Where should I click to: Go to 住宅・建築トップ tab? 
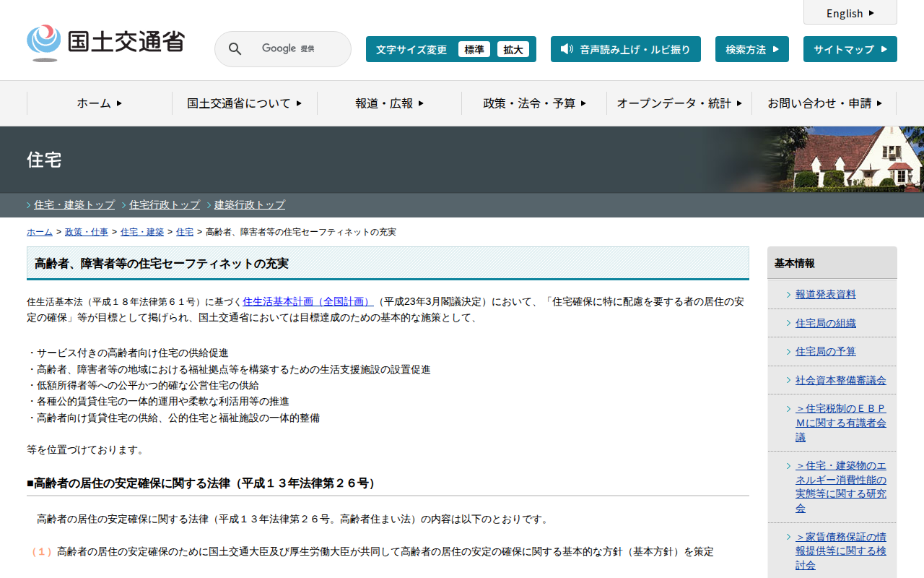tap(74, 204)
